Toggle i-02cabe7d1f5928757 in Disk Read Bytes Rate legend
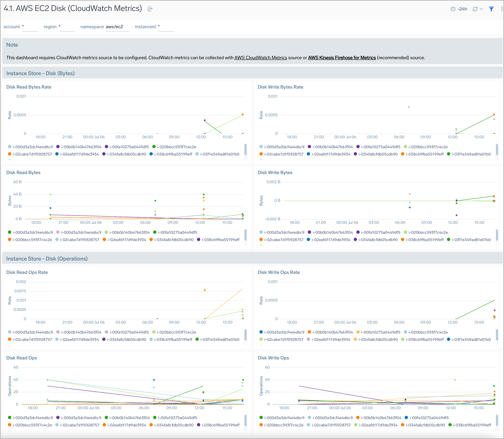The height and width of the screenshot is (439, 504). tap(30, 154)
